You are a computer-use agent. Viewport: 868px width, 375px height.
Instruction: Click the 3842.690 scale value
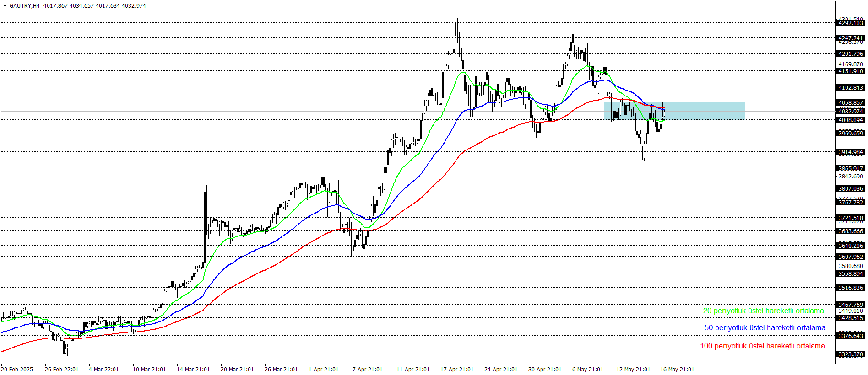point(851,177)
